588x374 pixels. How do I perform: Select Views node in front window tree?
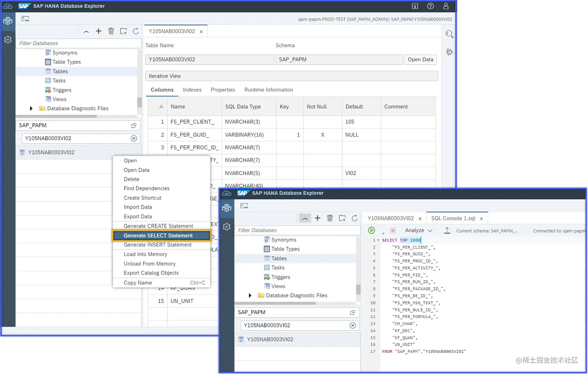tap(278, 286)
